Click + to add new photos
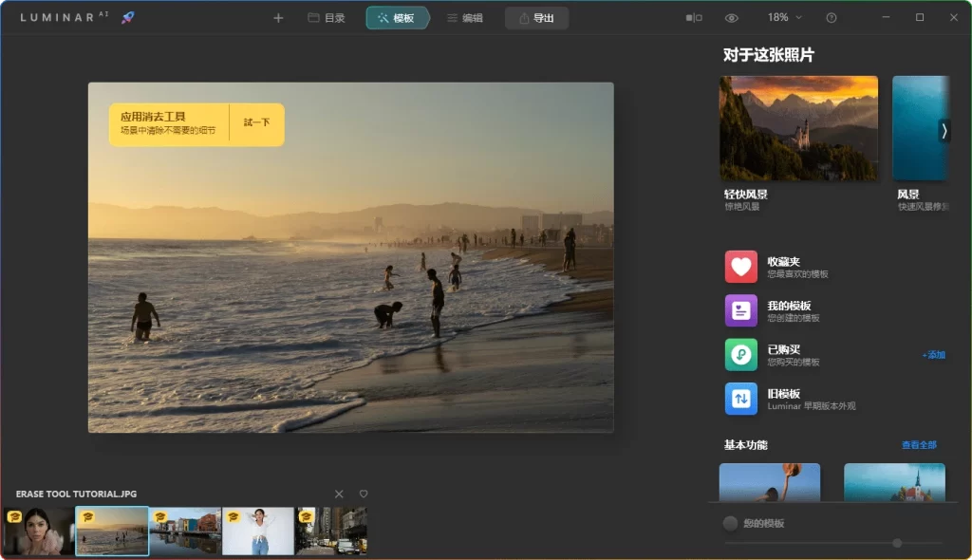 [x=278, y=16]
